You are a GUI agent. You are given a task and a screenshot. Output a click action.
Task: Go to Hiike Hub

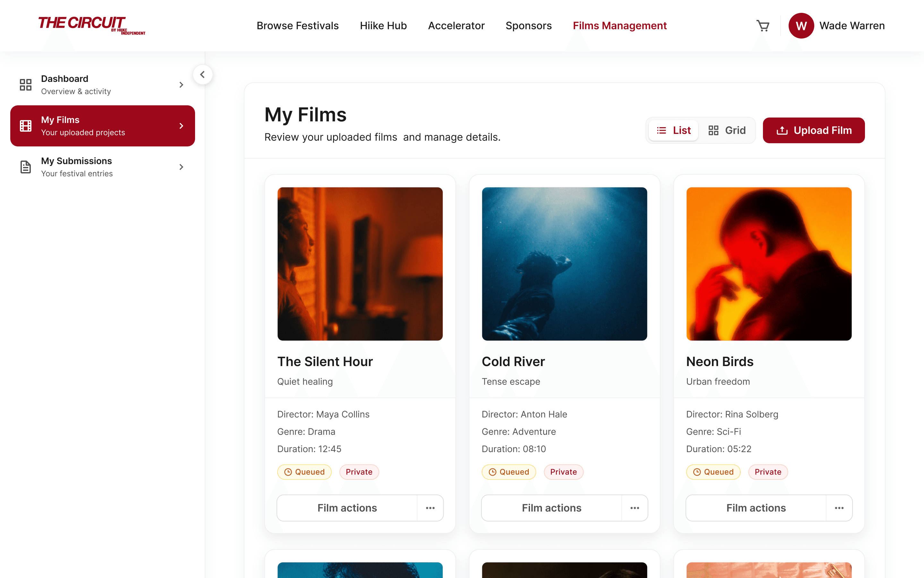pyautogui.click(x=383, y=26)
